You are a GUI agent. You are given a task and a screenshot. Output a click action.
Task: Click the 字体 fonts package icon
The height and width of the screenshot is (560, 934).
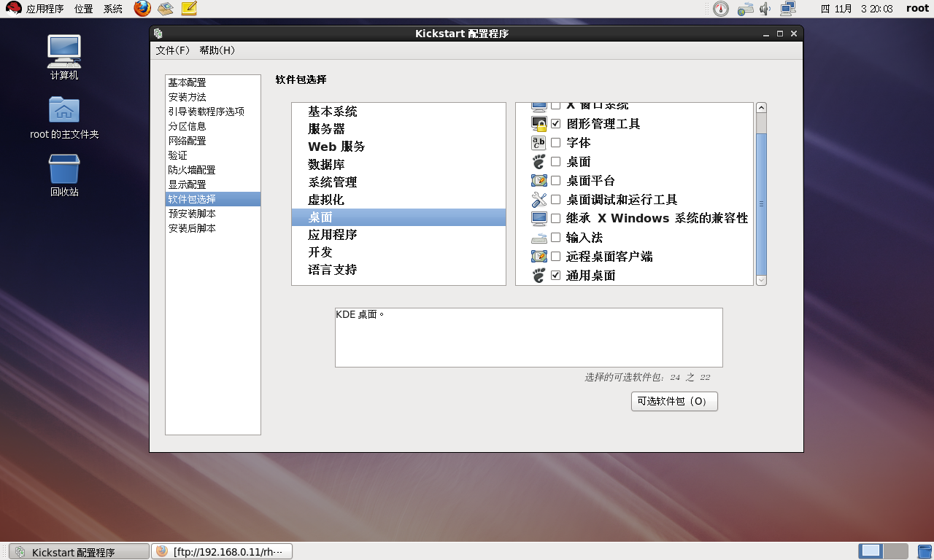tap(539, 143)
